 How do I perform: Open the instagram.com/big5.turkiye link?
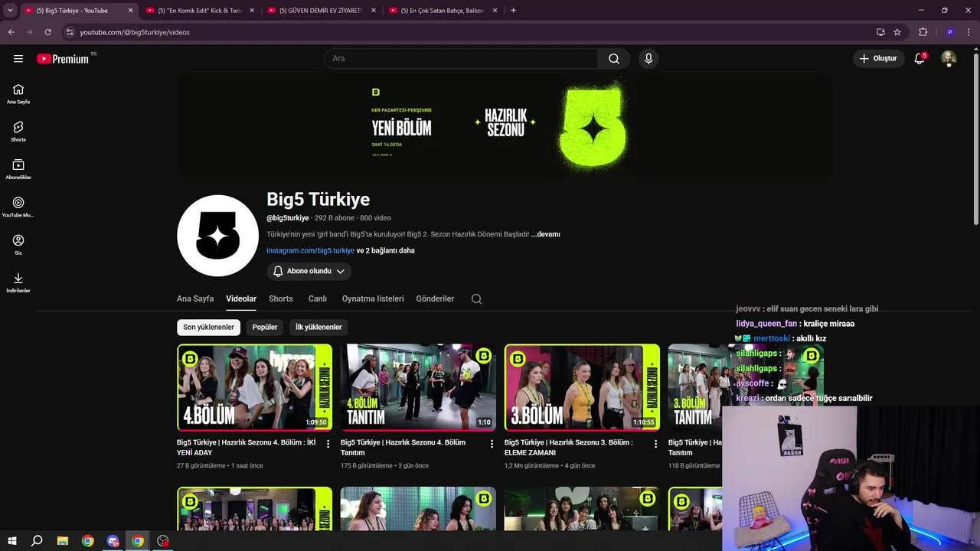pos(310,250)
